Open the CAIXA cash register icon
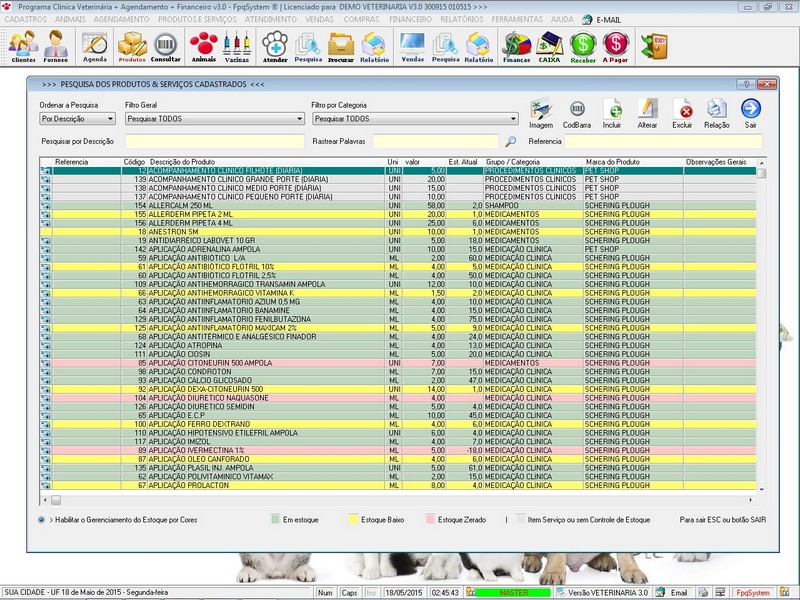Screen dimensions: 800x600 (549, 44)
